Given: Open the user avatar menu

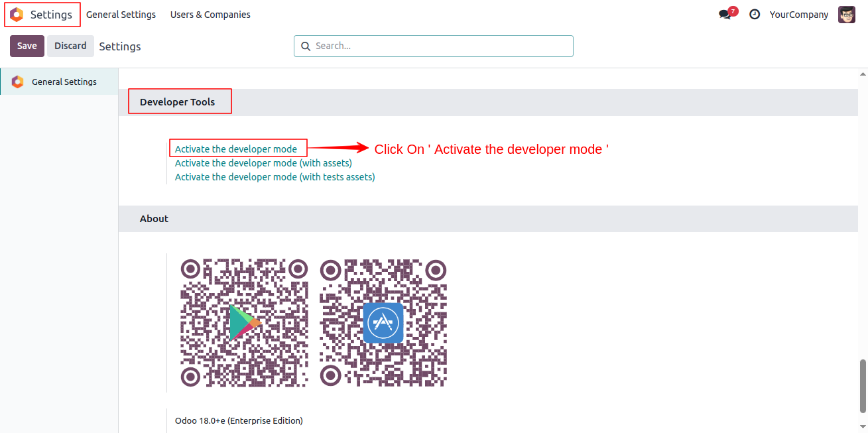Looking at the screenshot, I should (x=847, y=15).
